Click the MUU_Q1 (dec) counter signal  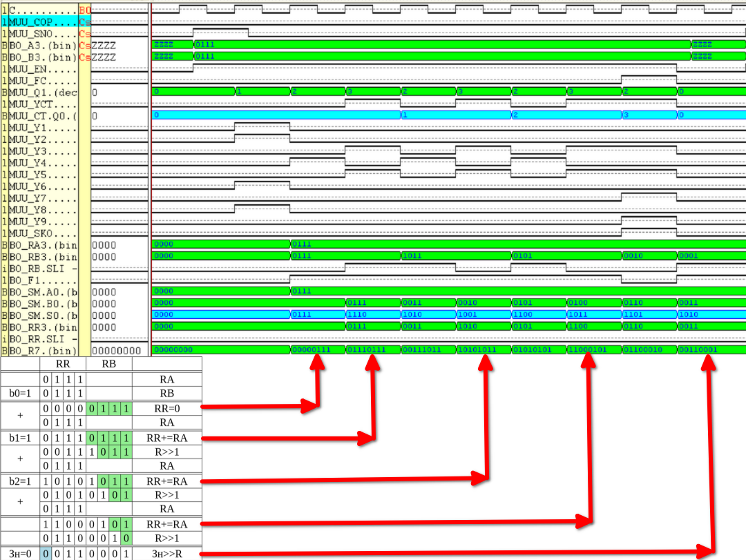pos(43,93)
